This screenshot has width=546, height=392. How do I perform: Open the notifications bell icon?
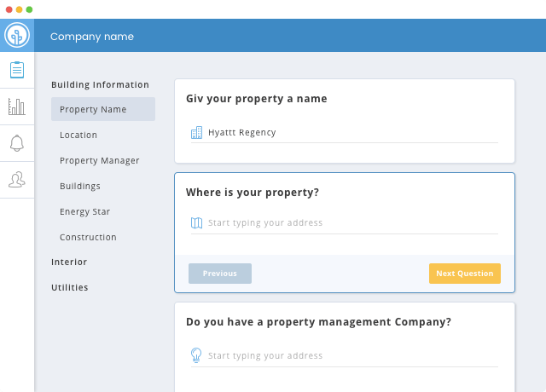pos(17,143)
